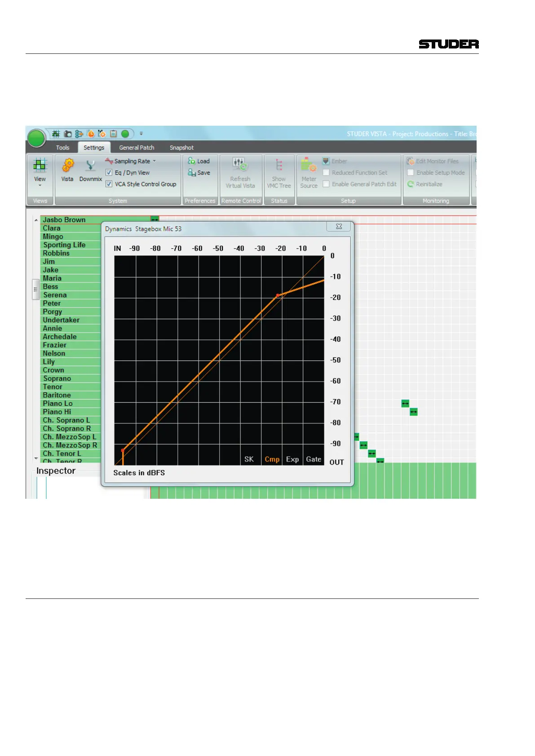
Task: Click the Save preferences label
Action: (x=203, y=173)
